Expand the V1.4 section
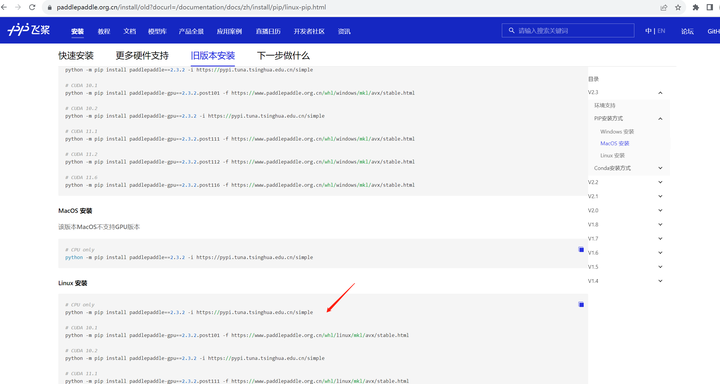Image resolution: width=720 pixels, height=384 pixels. (660, 281)
